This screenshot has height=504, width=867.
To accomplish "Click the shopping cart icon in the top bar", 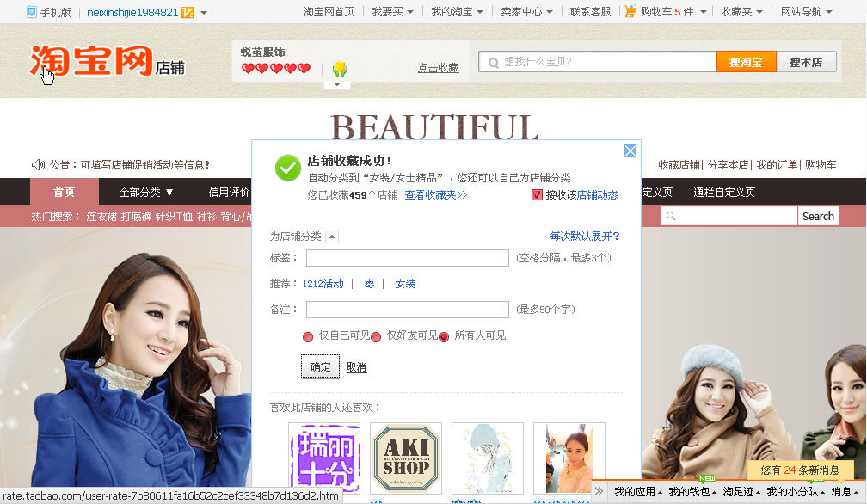I will point(630,11).
